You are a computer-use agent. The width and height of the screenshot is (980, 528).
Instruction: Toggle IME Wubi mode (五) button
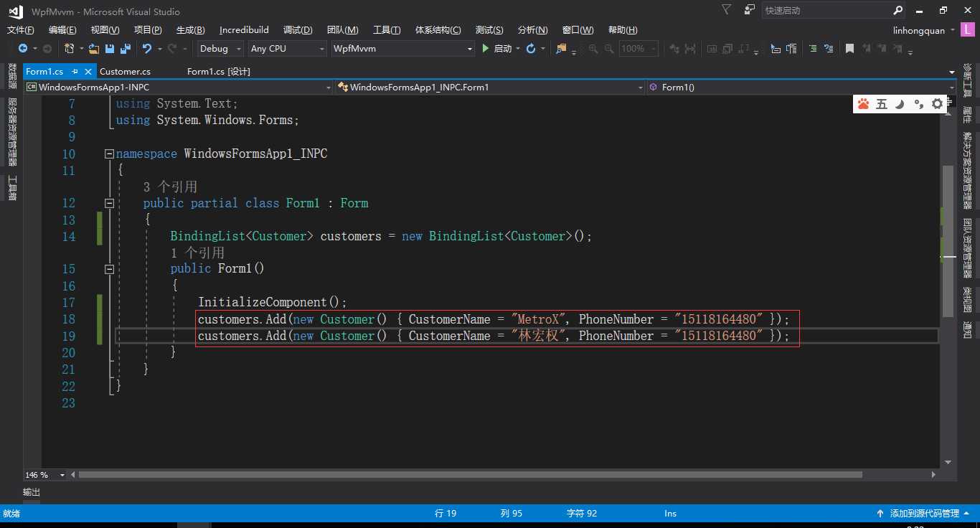click(x=882, y=104)
